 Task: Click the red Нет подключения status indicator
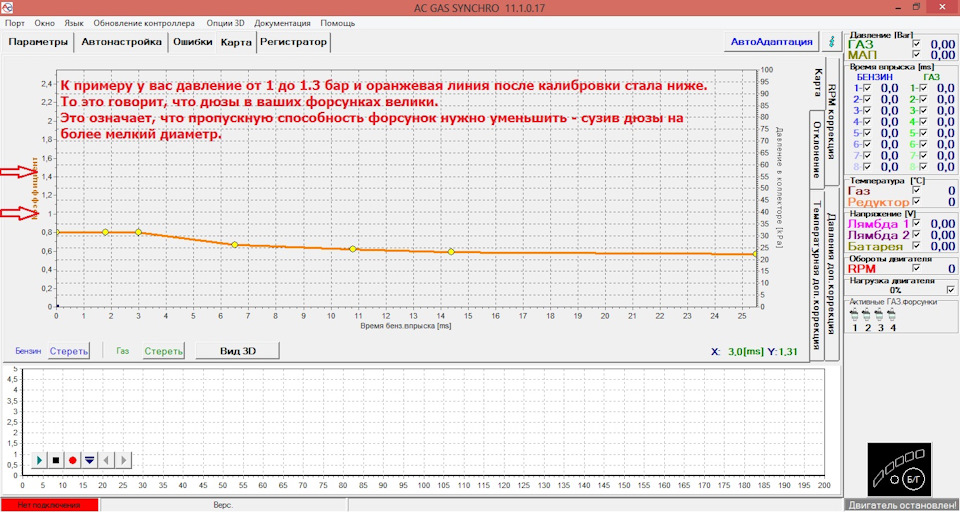click(49, 505)
